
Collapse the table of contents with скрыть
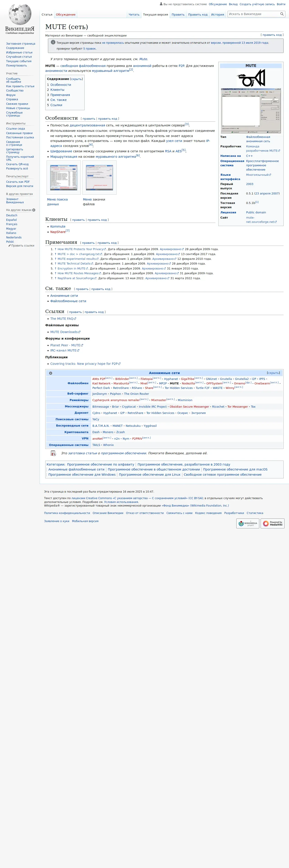[x=76, y=79]
